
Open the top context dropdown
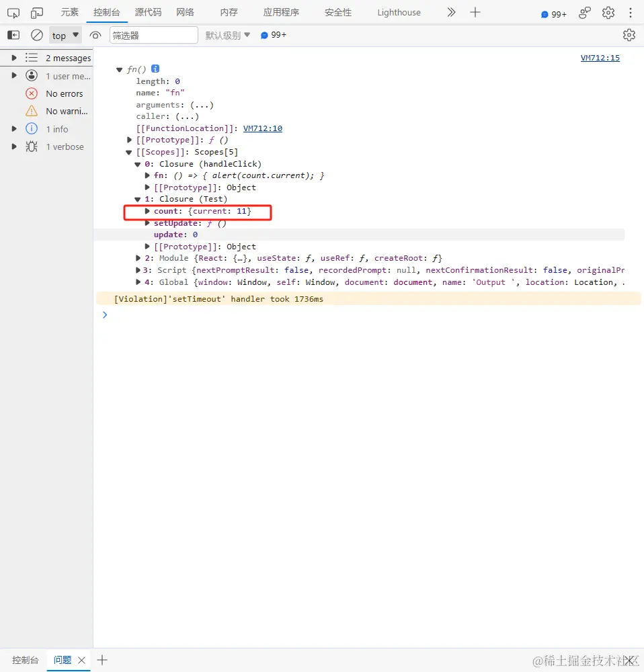click(x=66, y=35)
